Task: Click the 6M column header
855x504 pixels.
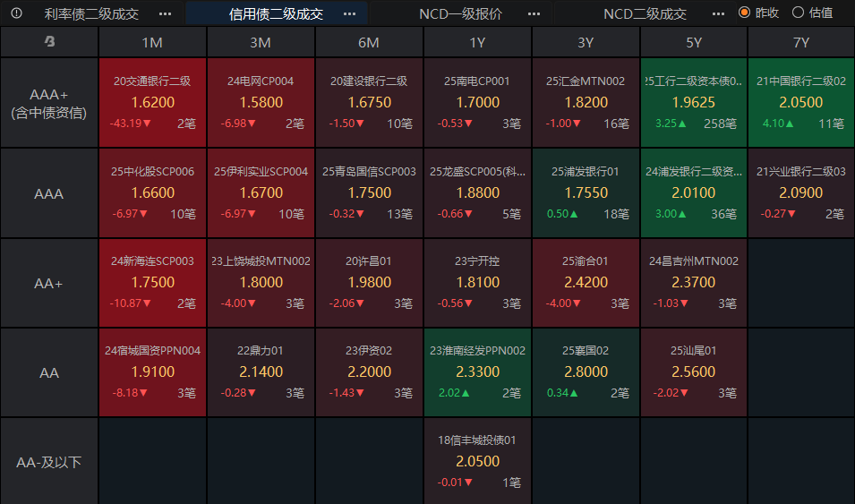Action: click(369, 42)
